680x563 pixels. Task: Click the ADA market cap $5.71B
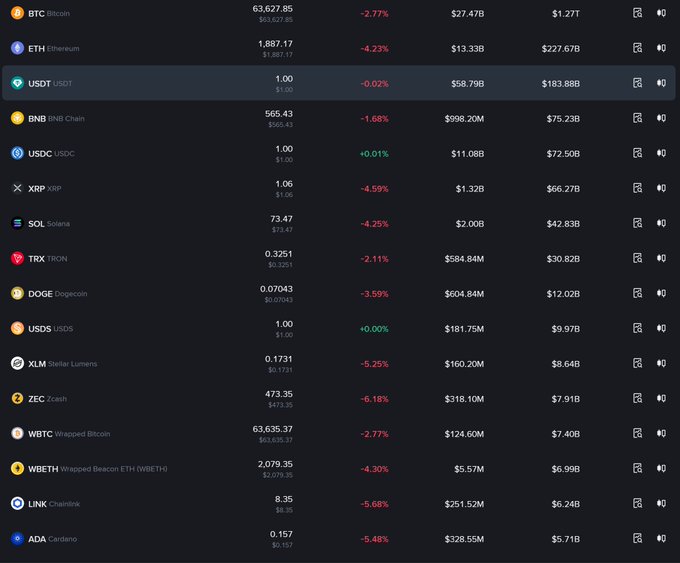point(566,539)
